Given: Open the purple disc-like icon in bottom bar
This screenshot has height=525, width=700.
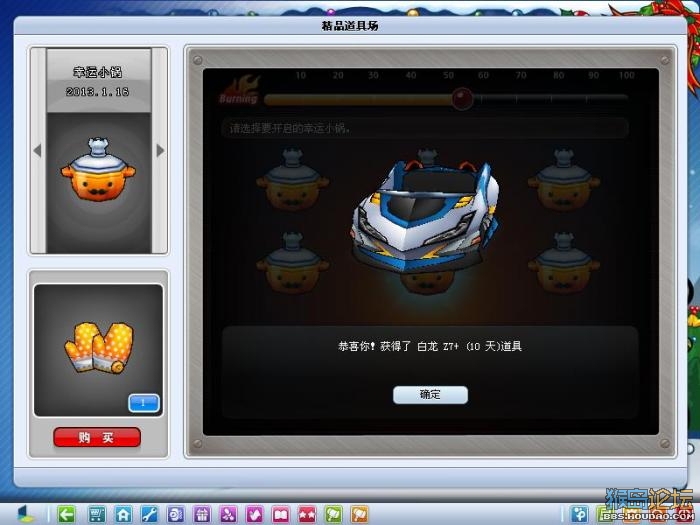Looking at the screenshot, I should (x=175, y=515).
